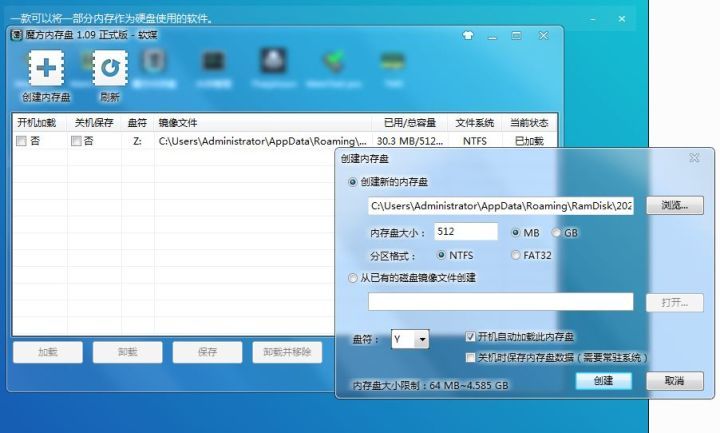The image size is (720, 433).
Task: Click the NTFS file system cell
Action: point(475,141)
